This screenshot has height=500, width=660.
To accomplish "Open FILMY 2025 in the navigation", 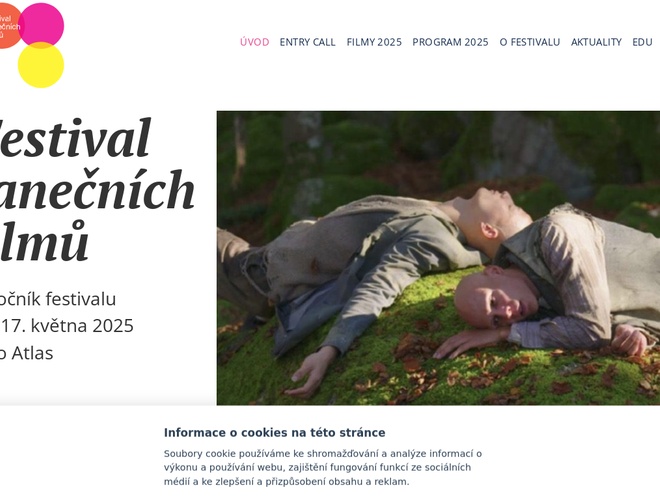I will [x=374, y=42].
